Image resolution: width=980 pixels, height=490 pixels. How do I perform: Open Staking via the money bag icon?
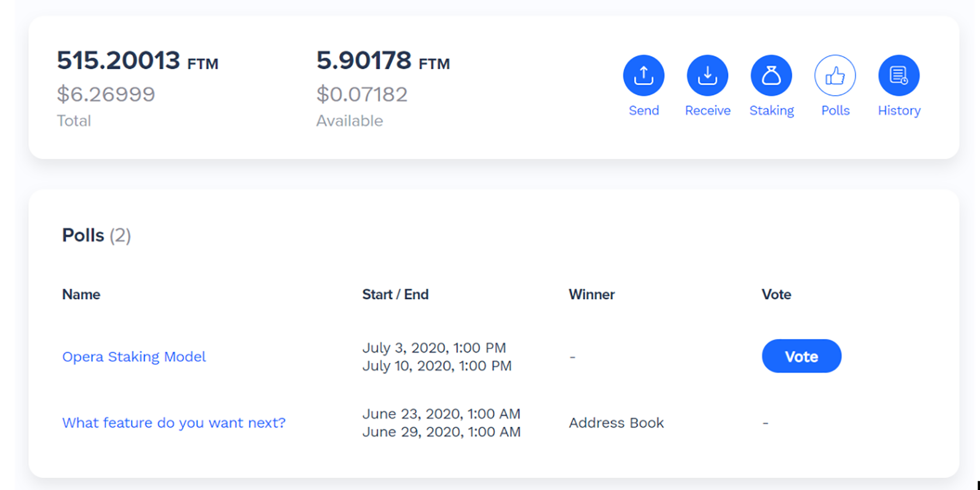click(771, 76)
